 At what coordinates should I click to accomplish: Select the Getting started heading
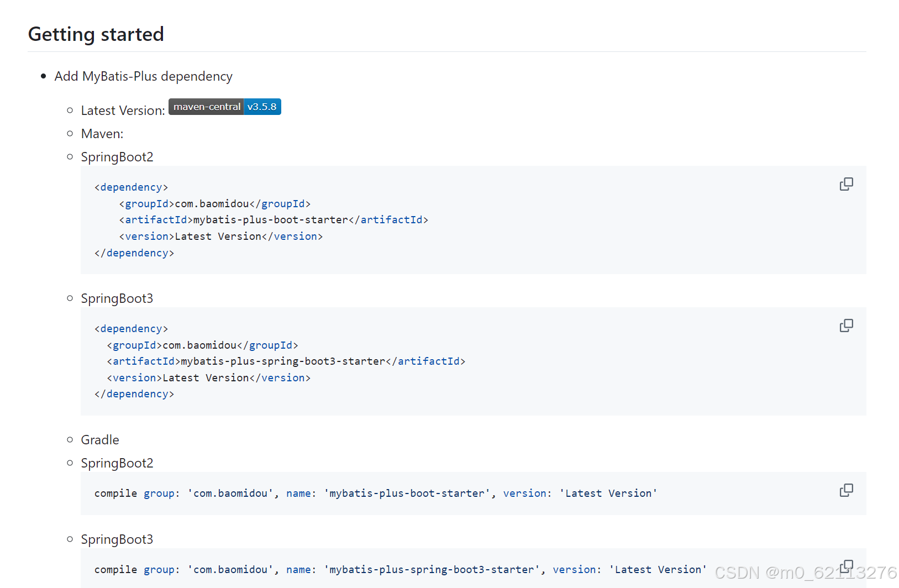tap(96, 34)
